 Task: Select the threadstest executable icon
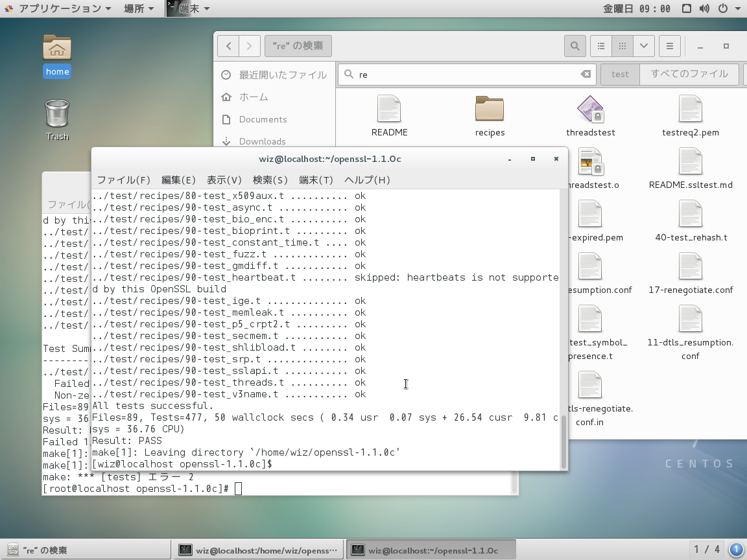(x=590, y=116)
